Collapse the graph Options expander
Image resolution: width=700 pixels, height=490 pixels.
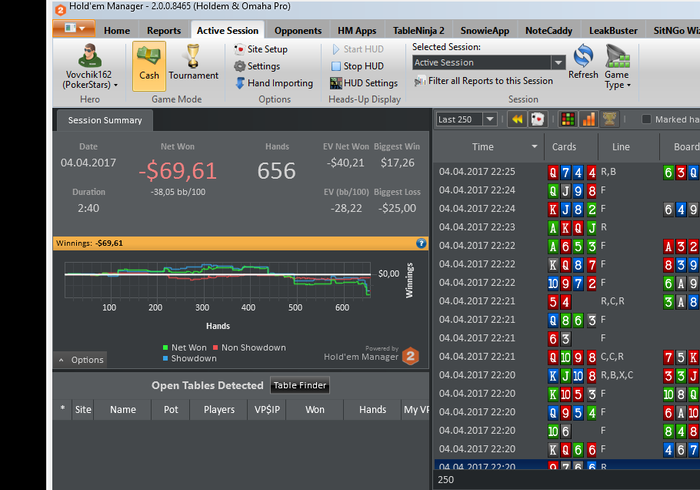81,360
